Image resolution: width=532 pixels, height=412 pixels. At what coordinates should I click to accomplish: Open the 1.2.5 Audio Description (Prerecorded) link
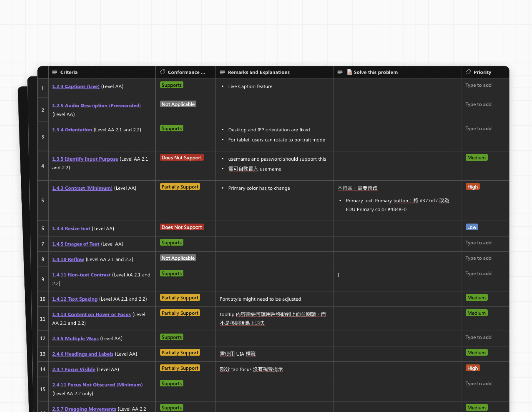pyautogui.click(x=96, y=106)
